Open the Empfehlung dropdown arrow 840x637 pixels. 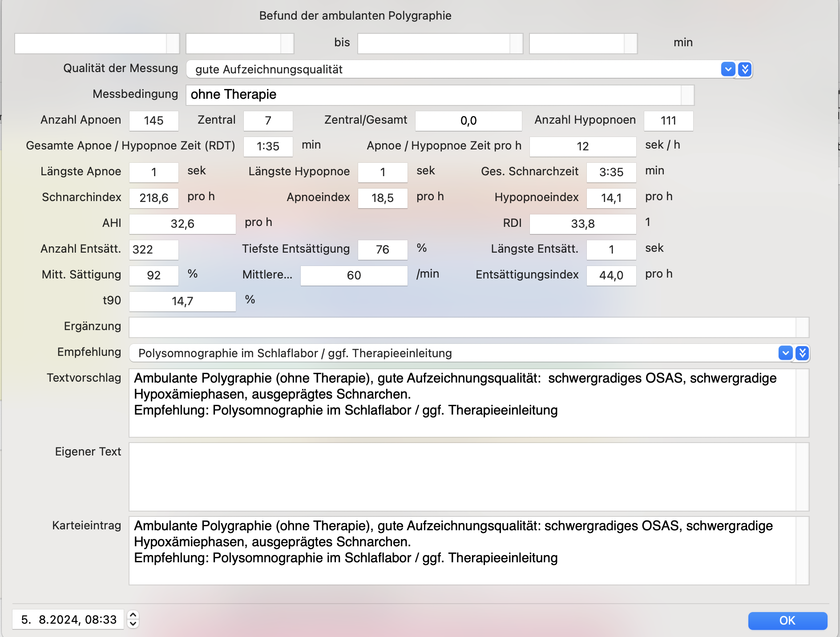[786, 353]
